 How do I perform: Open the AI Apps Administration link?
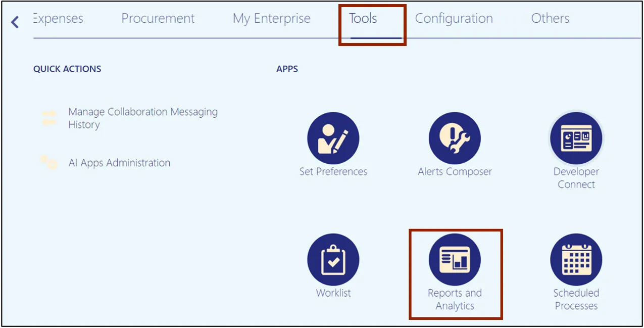pos(119,163)
